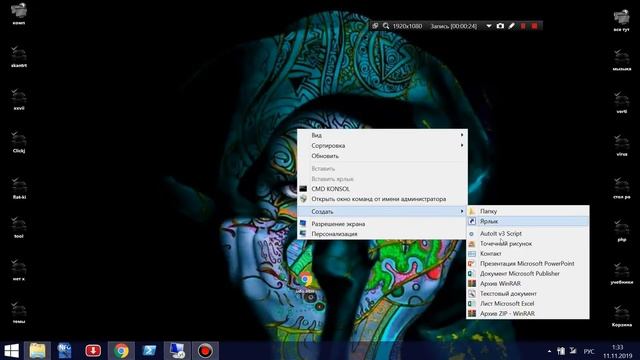Create new AutoIt v3 Script
The width and height of the screenshot is (640, 360).
tap(528, 233)
